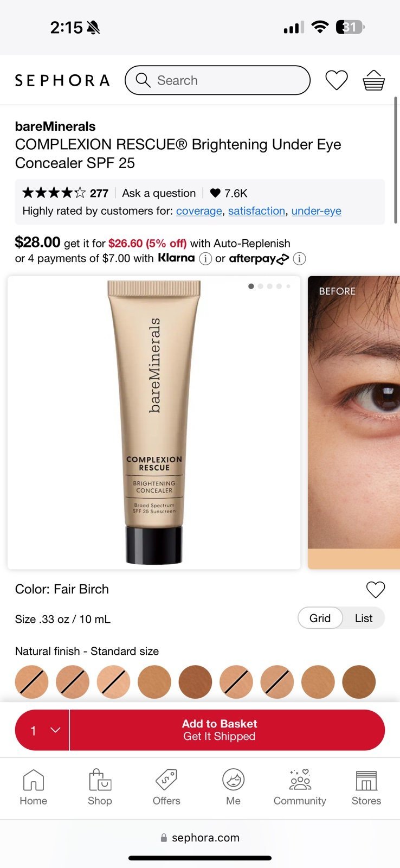
Task: Add Fair Birch shade to Loves heart
Action: coord(375,589)
